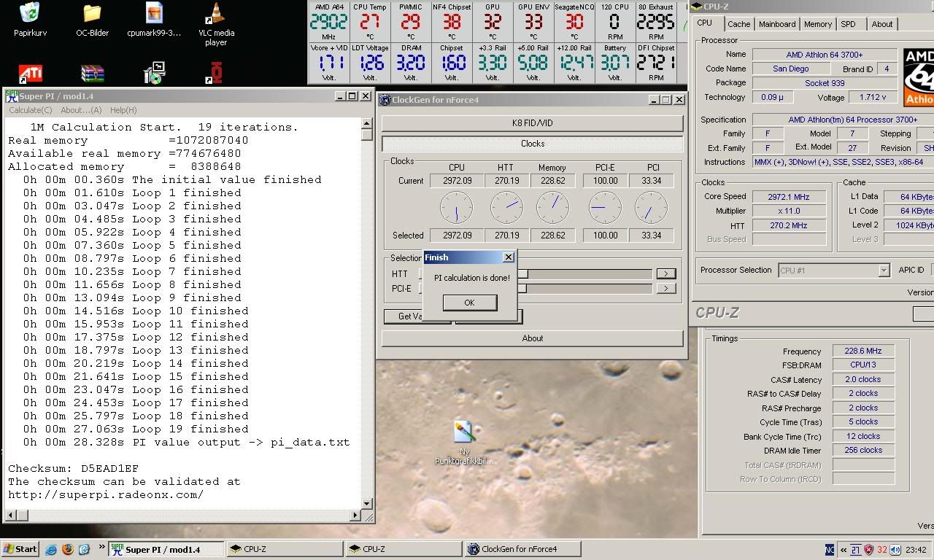934x560 pixels.
Task: Open Firefox from quick launch
Action: pos(68,549)
